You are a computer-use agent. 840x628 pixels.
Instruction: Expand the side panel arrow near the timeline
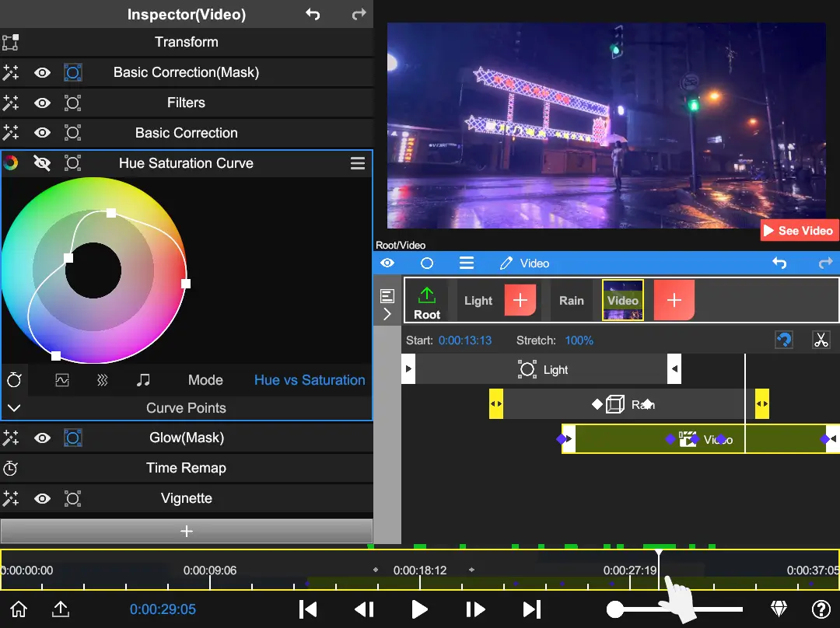[387, 314]
